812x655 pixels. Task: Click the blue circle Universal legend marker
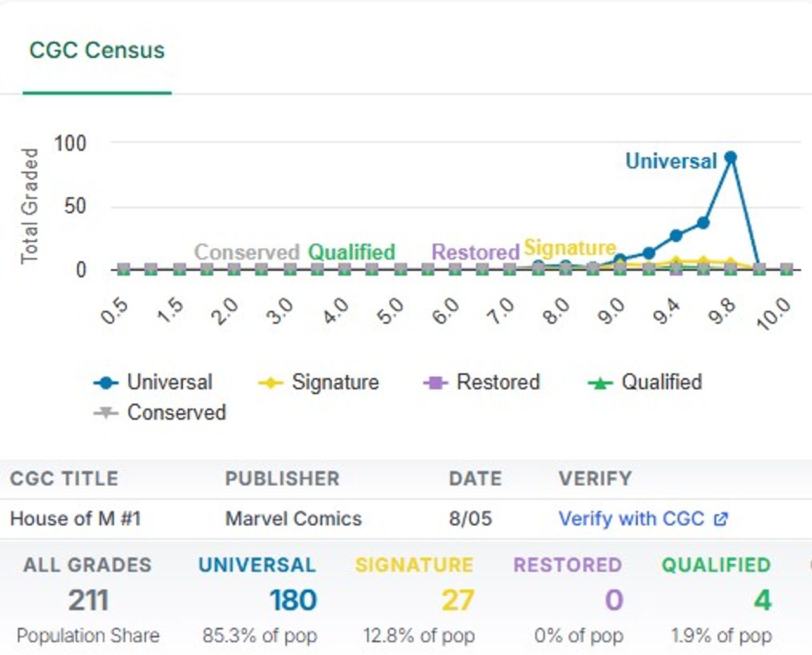click(x=106, y=383)
